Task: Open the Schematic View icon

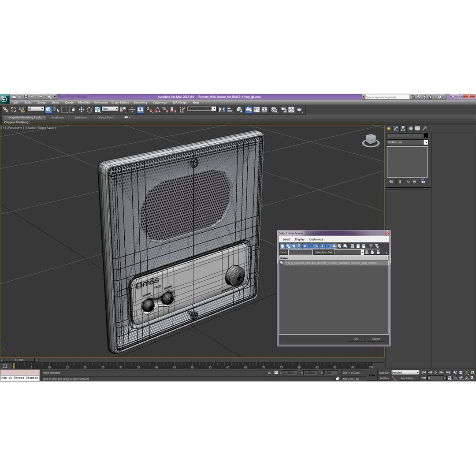Action: point(264,110)
